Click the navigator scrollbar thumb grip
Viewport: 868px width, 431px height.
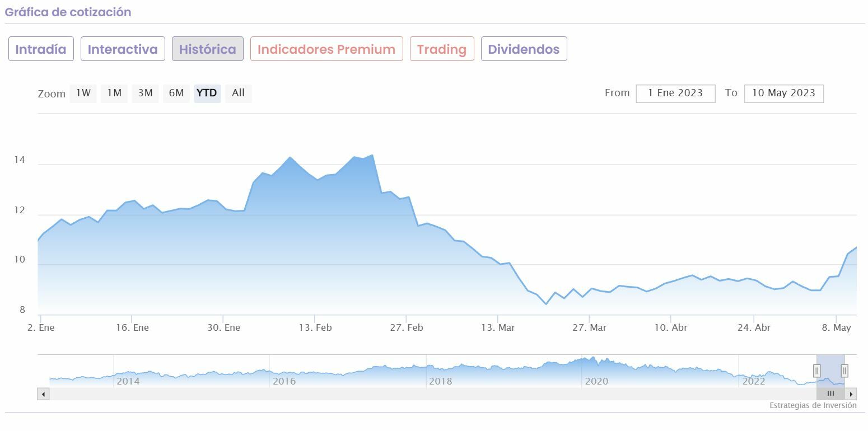coord(830,394)
